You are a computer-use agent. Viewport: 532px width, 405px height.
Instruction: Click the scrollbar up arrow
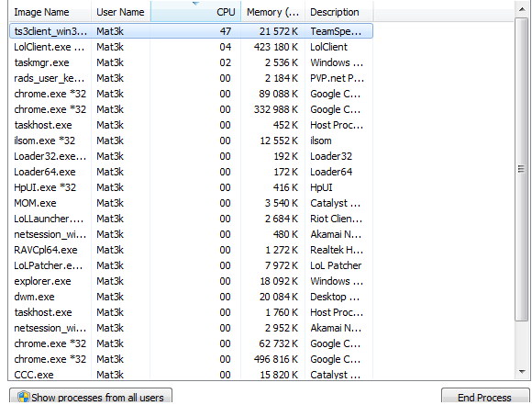[x=522, y=9]
